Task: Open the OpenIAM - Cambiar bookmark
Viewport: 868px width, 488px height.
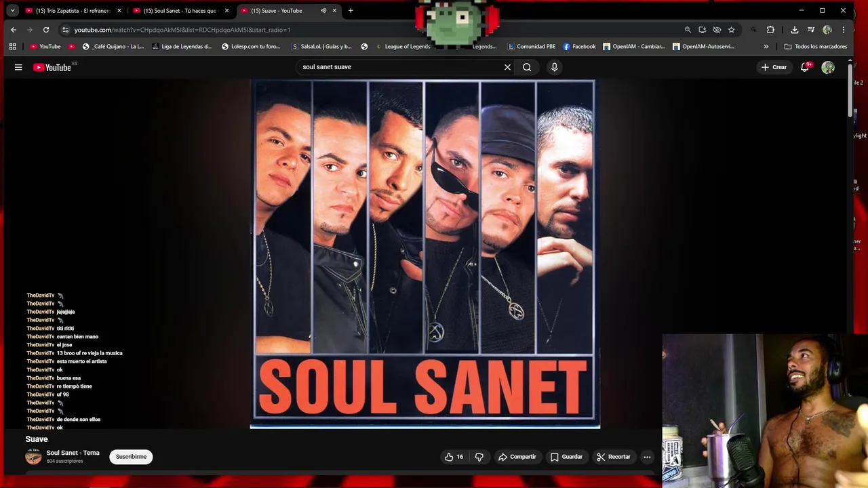Action: click(634, 47)
